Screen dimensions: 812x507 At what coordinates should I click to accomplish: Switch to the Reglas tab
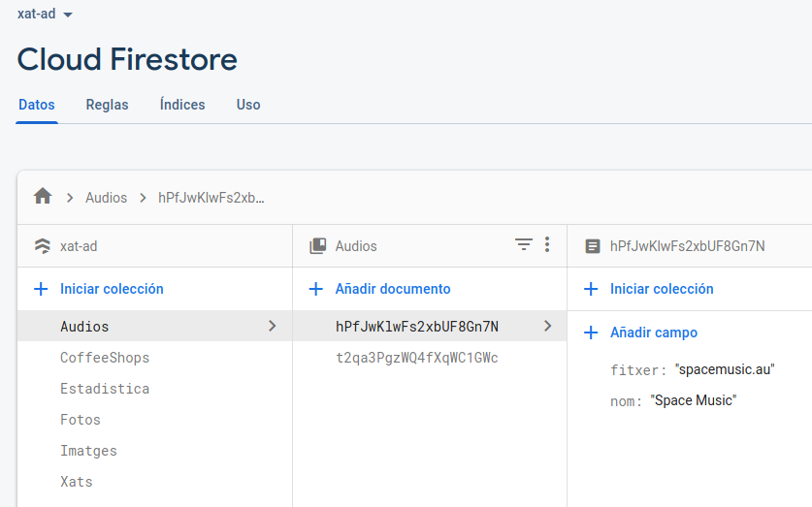click(x=107, y=105)
